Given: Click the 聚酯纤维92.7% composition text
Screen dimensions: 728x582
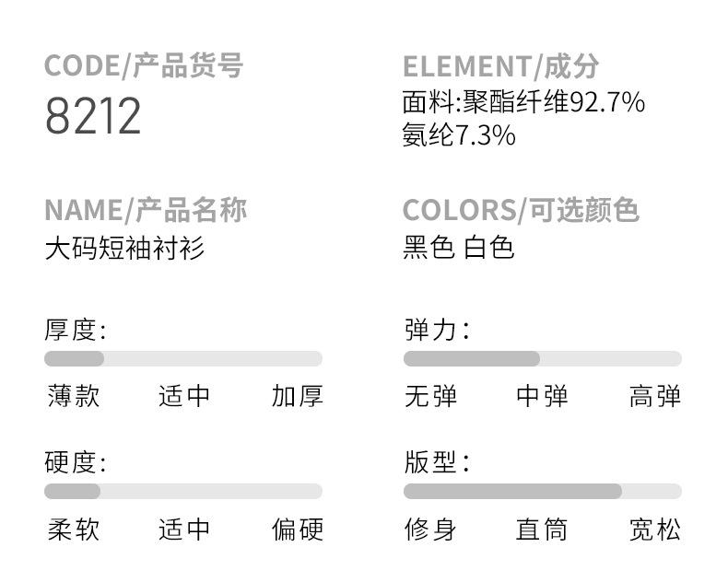Looking at the screenshot, I should (x=554, y=102).
